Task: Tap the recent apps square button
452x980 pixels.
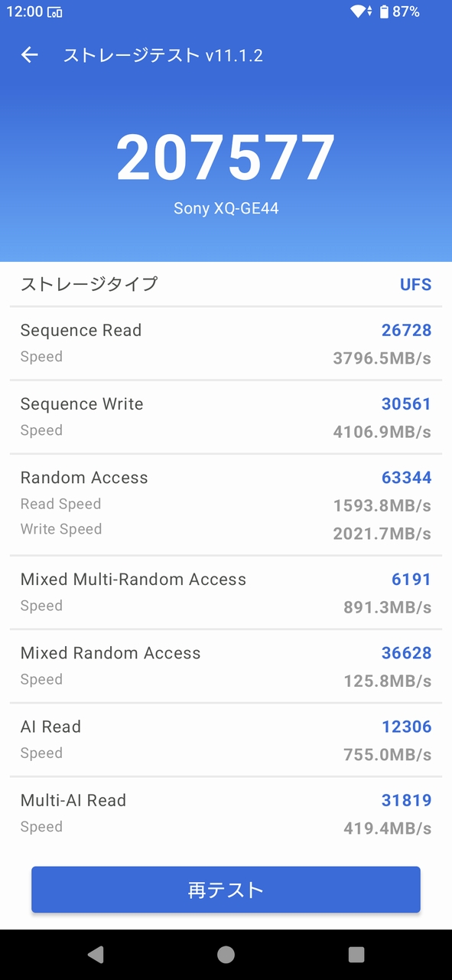Action: pyautogui.click(x=356, y=954)
